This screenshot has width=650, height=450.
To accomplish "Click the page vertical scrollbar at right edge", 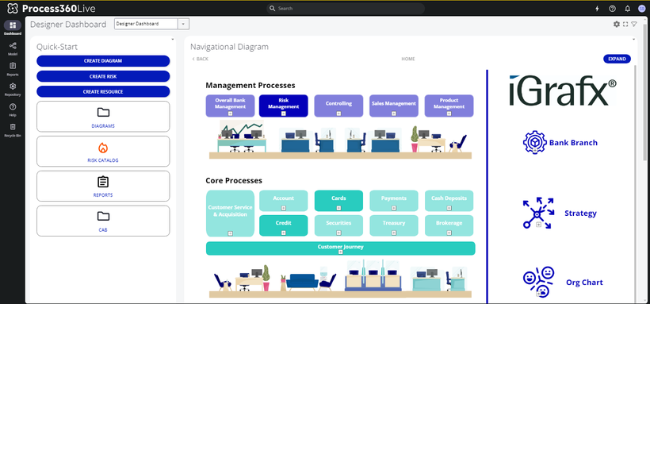I will point(645,91).
